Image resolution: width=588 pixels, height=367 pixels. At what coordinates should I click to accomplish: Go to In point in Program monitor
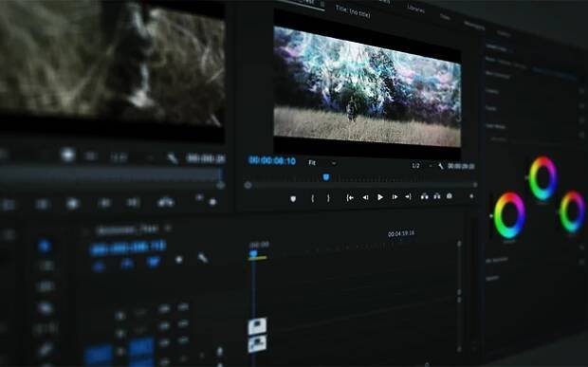[x=350, y=197]
